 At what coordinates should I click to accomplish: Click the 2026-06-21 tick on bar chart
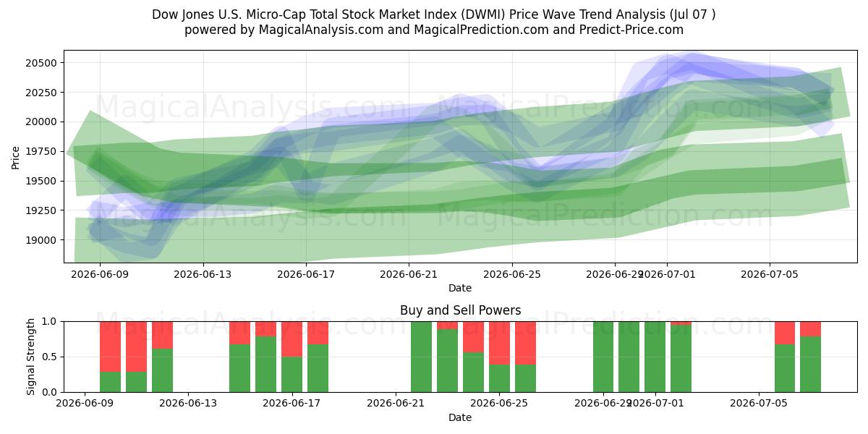(x=396, y=404)
